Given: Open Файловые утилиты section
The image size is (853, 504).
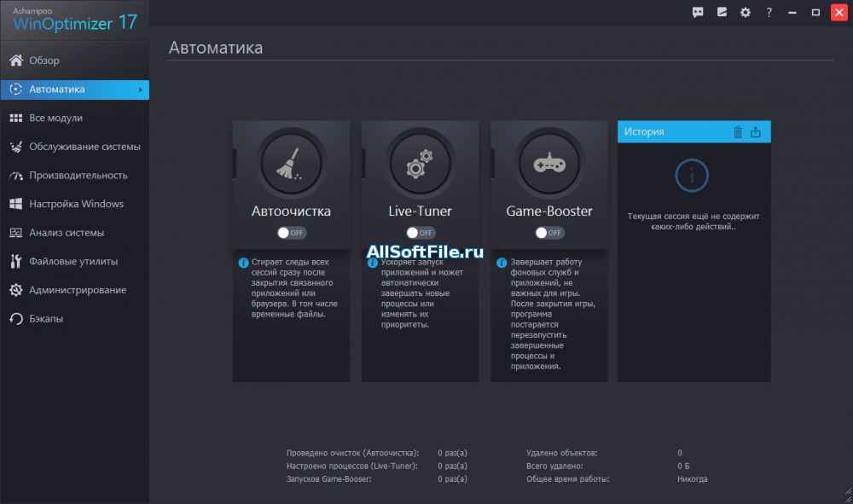Looking at the screenshot, I should pos(74,262).
